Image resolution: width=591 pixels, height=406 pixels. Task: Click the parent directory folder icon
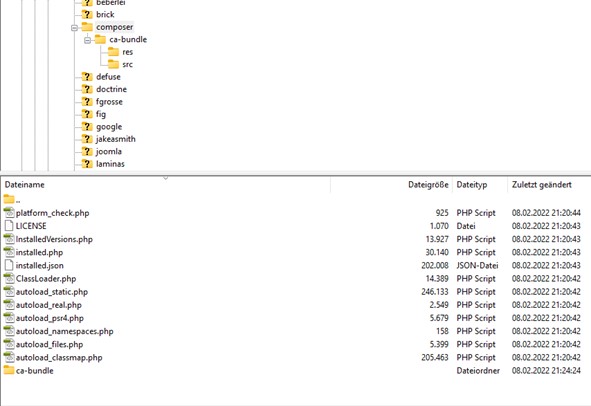tap(9, 199)
